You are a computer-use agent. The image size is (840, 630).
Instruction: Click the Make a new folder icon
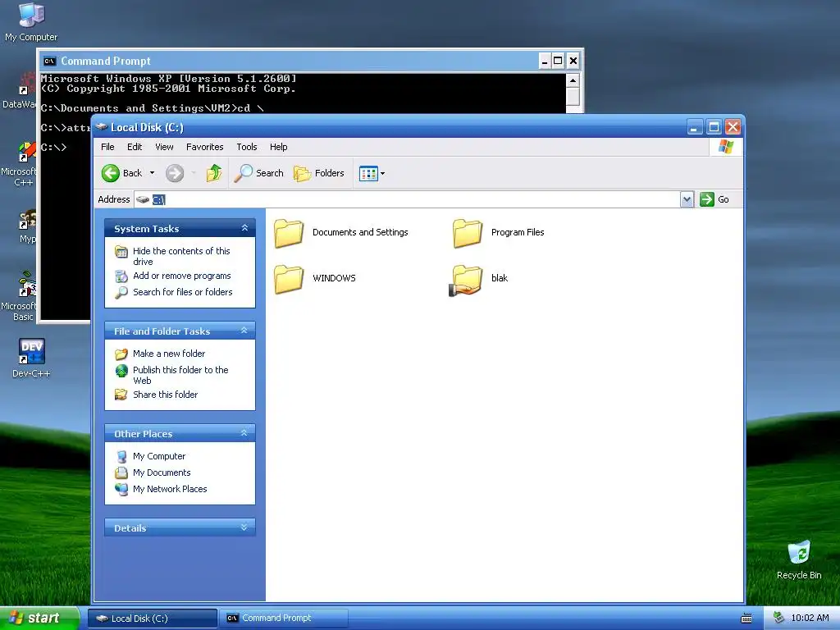(121, 354)
